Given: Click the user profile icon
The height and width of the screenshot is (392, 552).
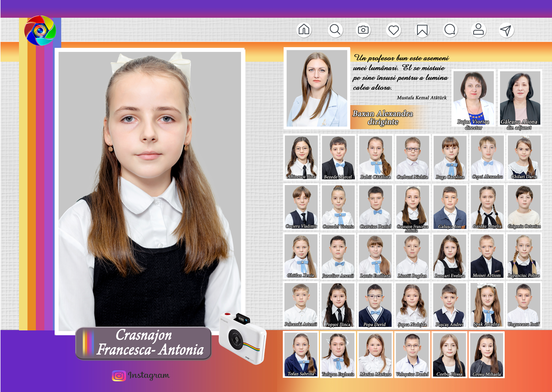Looking at the screenshot, I should [x=478, y=30].
